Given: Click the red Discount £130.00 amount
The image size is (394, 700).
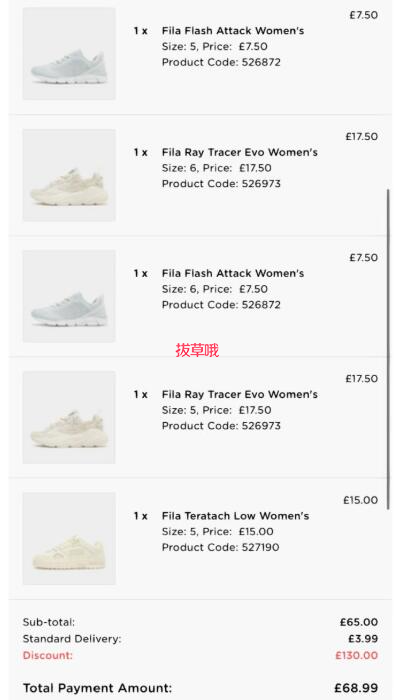Looking at the screenshot, I should click(x=357, y=655).
